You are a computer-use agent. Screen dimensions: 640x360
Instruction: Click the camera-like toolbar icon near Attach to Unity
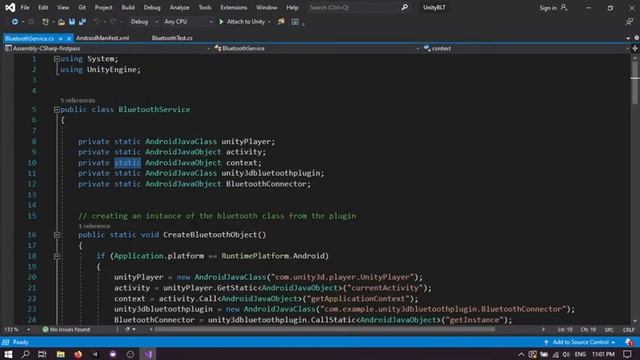click(x=295, y=22)
